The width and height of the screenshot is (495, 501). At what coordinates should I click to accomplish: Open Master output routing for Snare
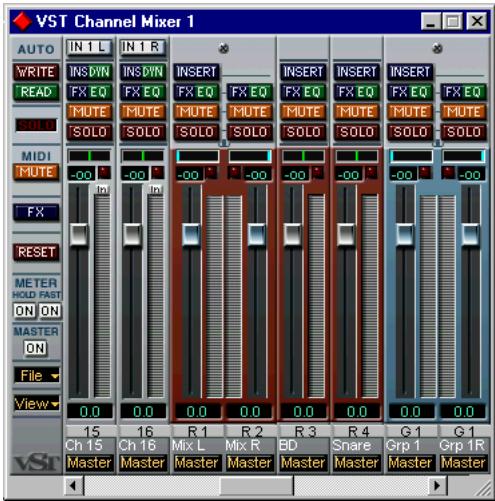(x=357, y=463)
